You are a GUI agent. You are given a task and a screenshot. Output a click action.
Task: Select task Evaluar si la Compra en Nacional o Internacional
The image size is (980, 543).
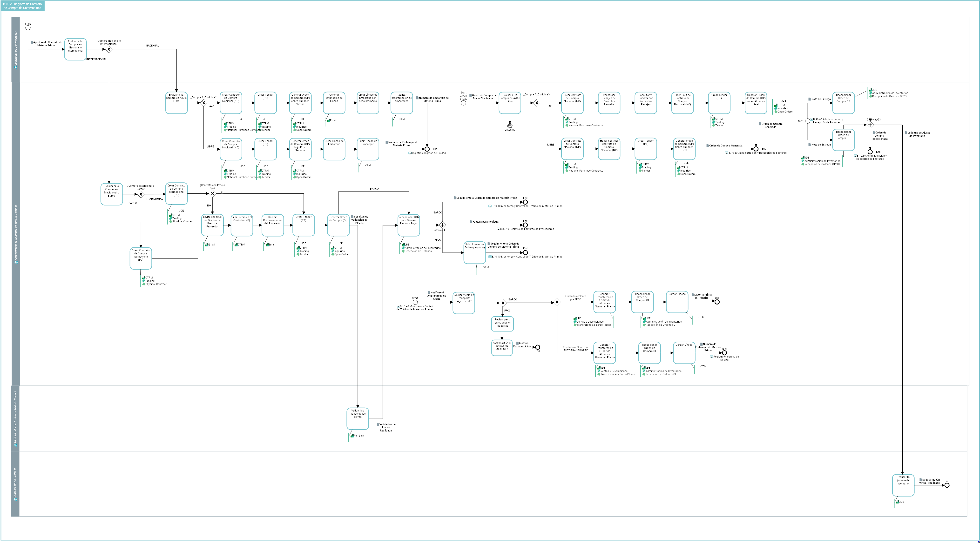[75, 49]
